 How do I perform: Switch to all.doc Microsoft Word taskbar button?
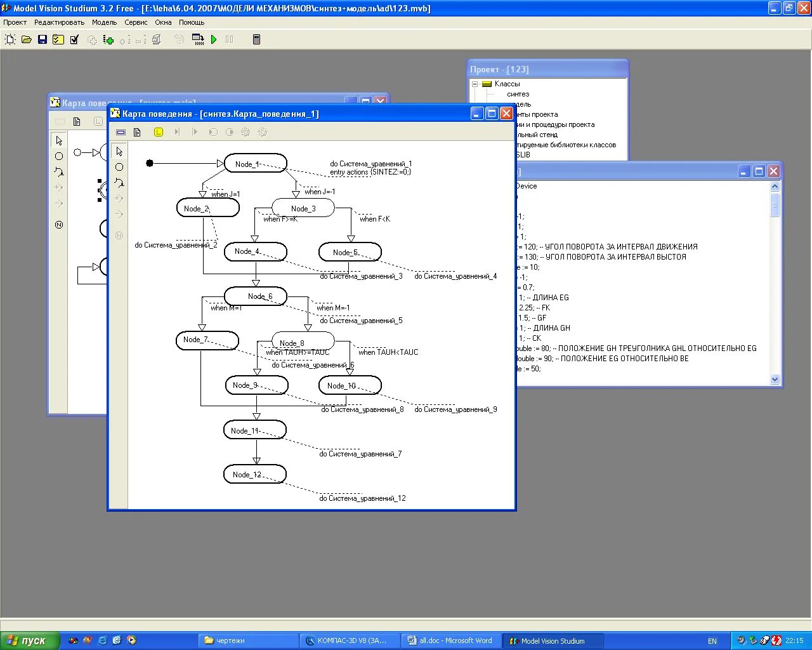point(452,641)
